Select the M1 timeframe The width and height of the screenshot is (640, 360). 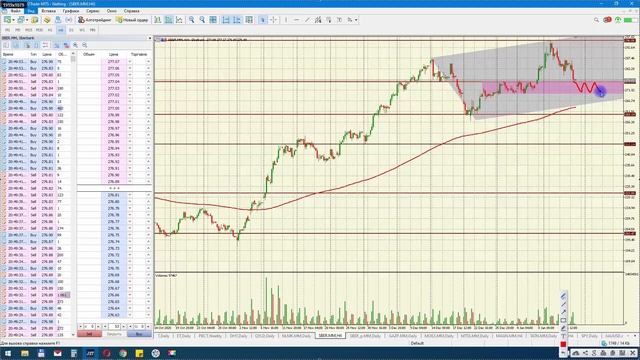(7, 30)
